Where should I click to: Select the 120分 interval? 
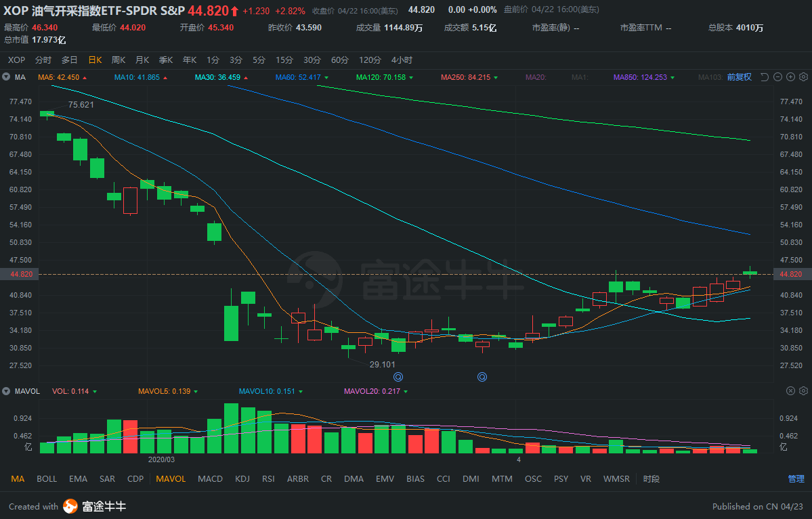(370, 60)
